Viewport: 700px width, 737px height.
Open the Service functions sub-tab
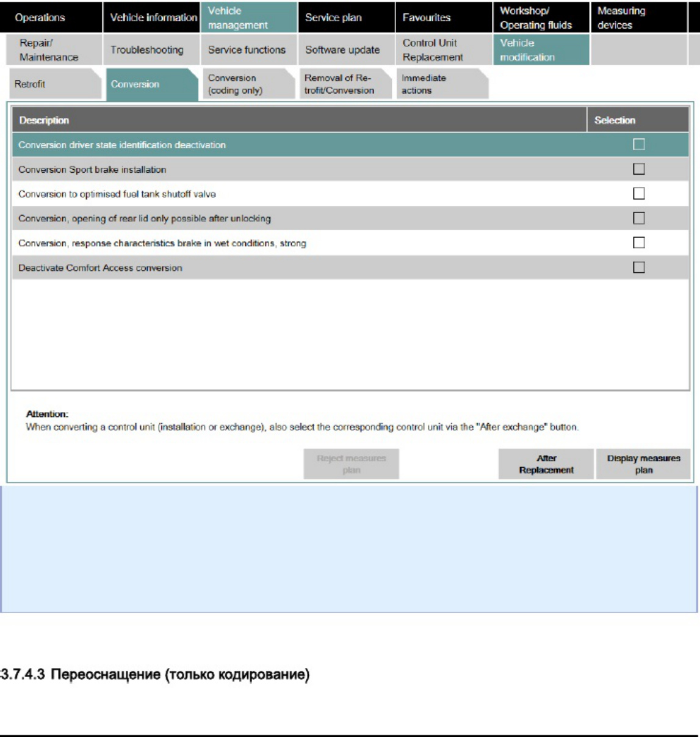[x=249, y=50]
